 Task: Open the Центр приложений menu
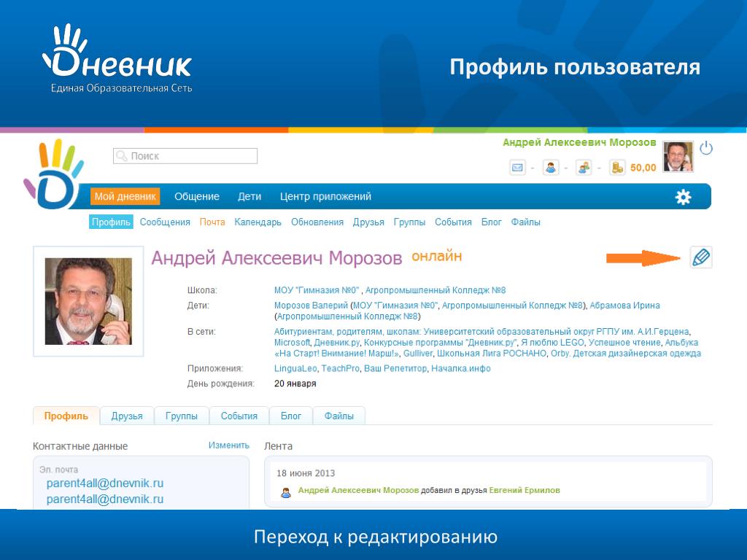coord(325,197)
